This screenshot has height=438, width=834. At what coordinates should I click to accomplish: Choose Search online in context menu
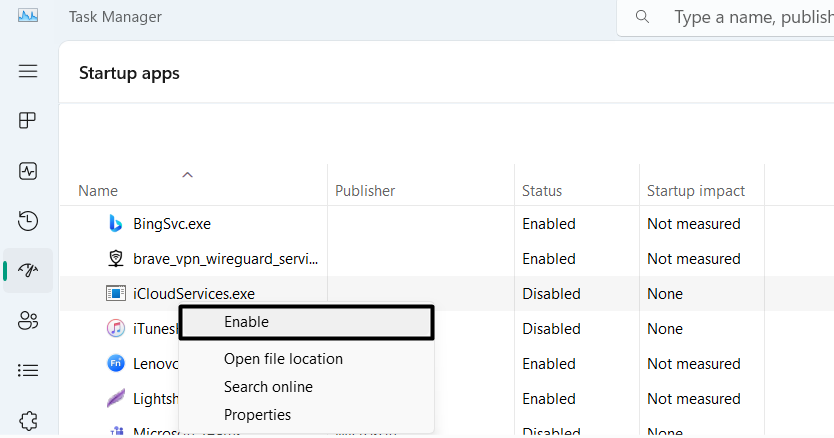(268, 387)
